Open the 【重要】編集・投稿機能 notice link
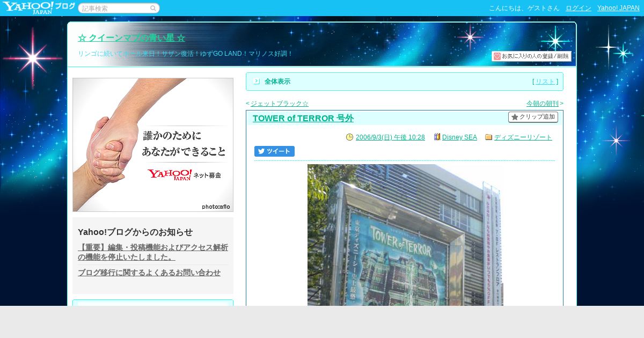This screenshot has height=338, width=644. [153, 252]
